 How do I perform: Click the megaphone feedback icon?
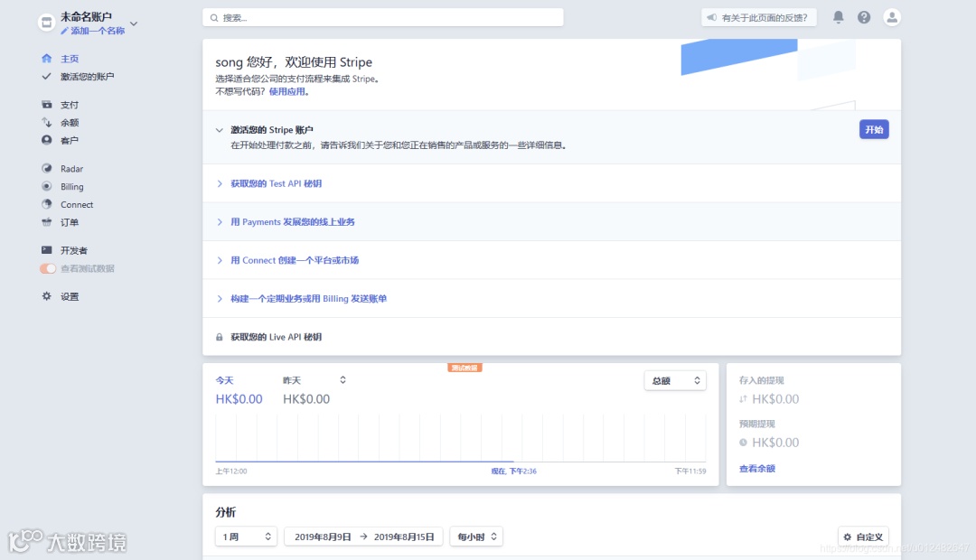point(711,17)
